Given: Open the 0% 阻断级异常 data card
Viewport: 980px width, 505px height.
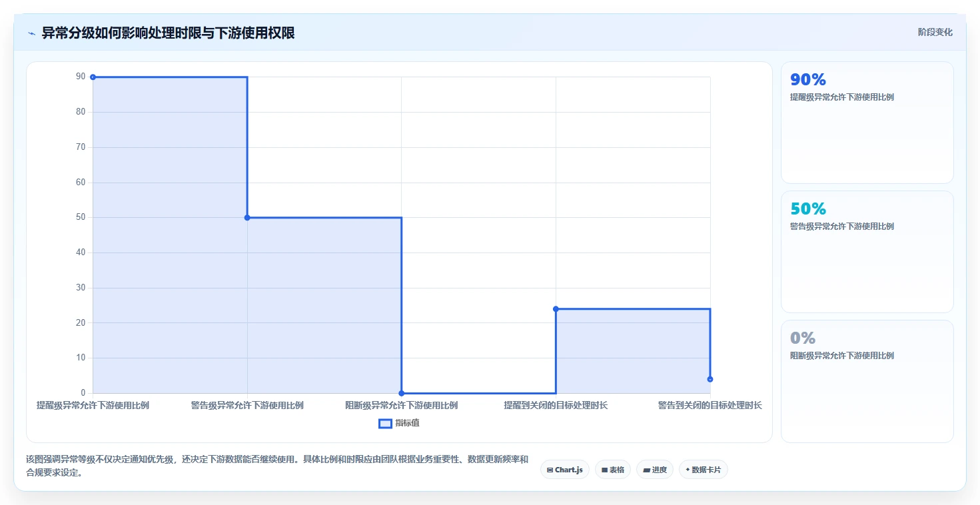Looking at the screenshot, I should tap(867, 381).
